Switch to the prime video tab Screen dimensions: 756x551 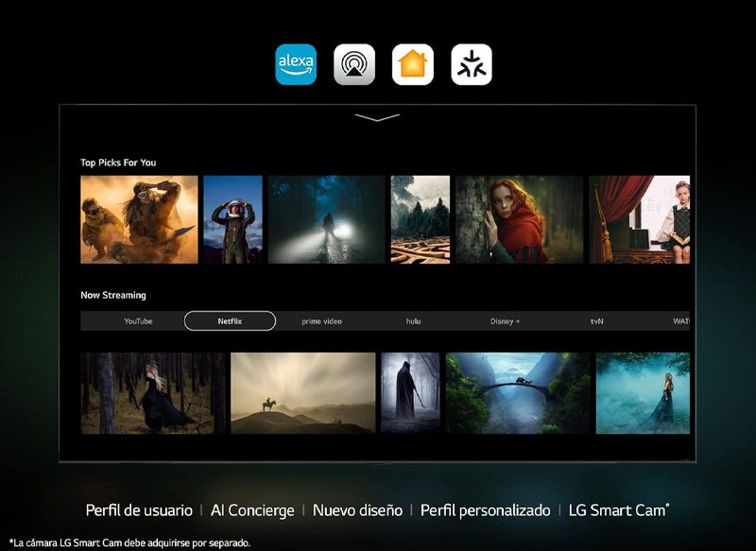(x=321, y=321)
